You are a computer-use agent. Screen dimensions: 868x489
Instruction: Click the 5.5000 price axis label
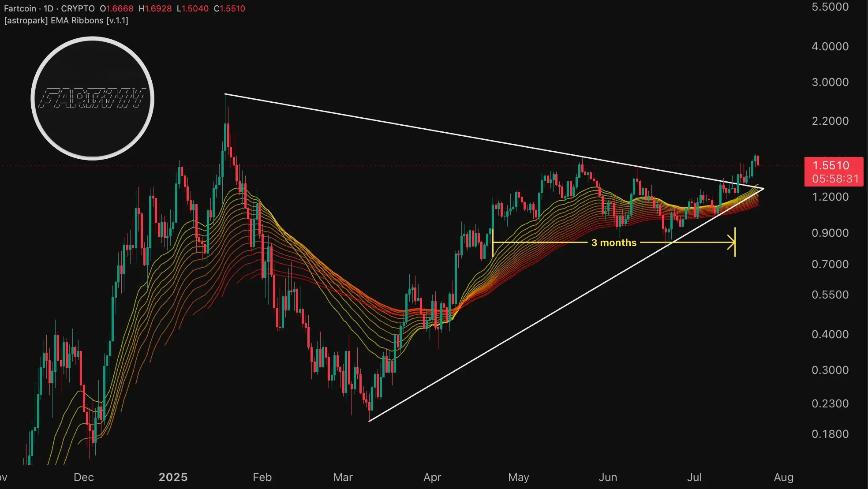pos(830,7)
